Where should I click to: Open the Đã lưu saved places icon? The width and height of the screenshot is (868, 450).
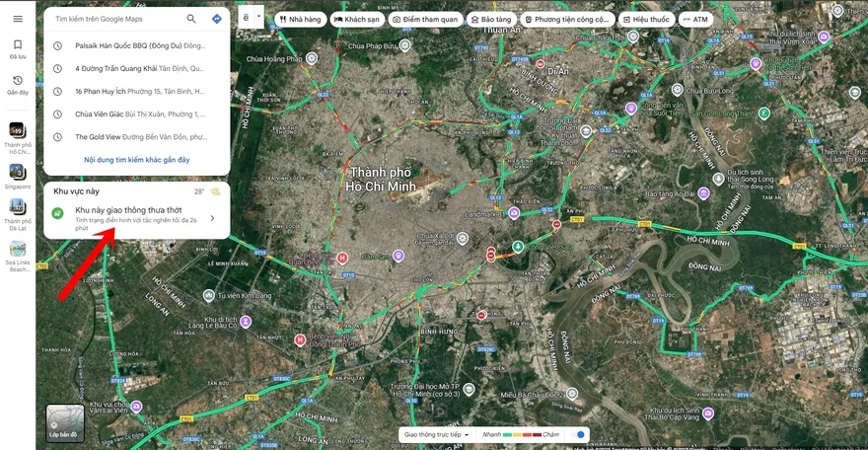[18, 49]
